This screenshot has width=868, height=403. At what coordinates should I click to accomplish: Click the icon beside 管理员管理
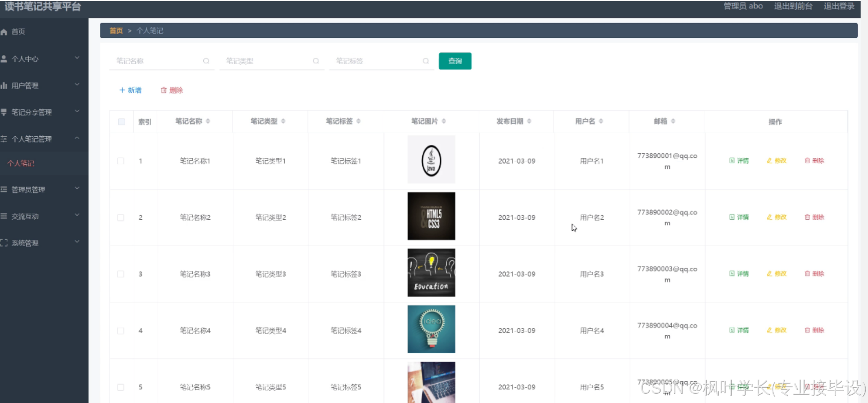coord(4,189)
